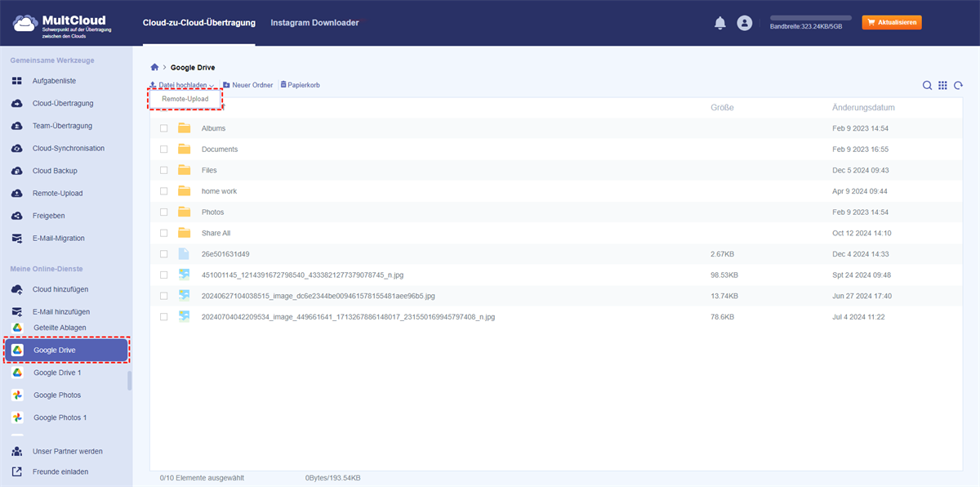The width and height of the screenshot is (980, 487).
Task: Switch to grid view icon
Action: [942, 86]
